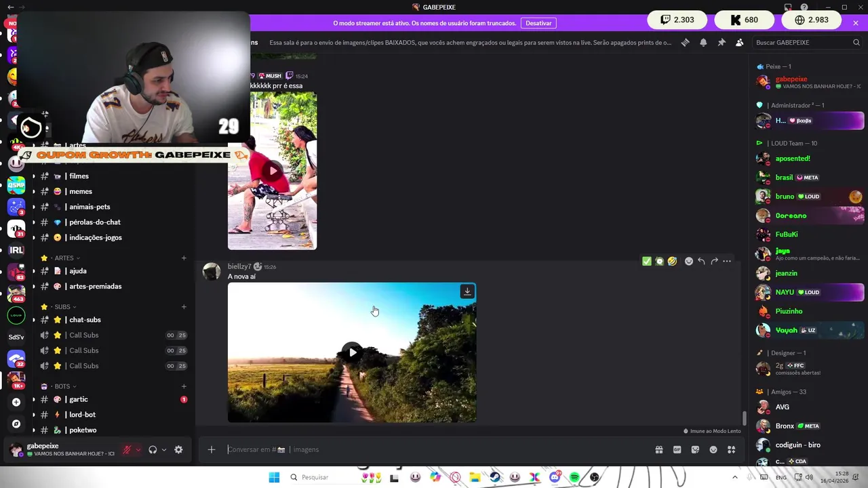Open the Threads icon in channel header
The height and width of the screenshot is (488, 868).
pos(685,42)
